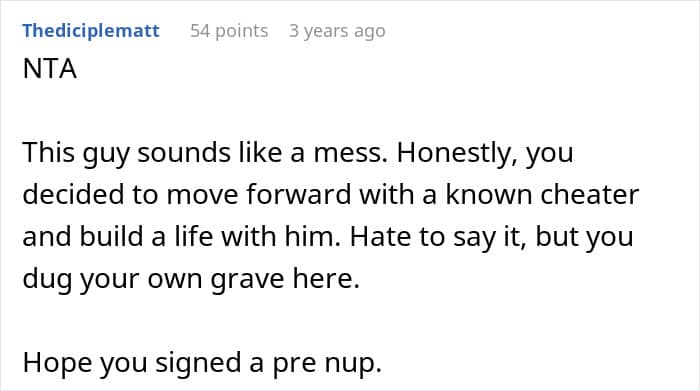Click the phrase 'known cheater'
The width and height of the screenshot is (700, 391).
(x=542, y=195)
